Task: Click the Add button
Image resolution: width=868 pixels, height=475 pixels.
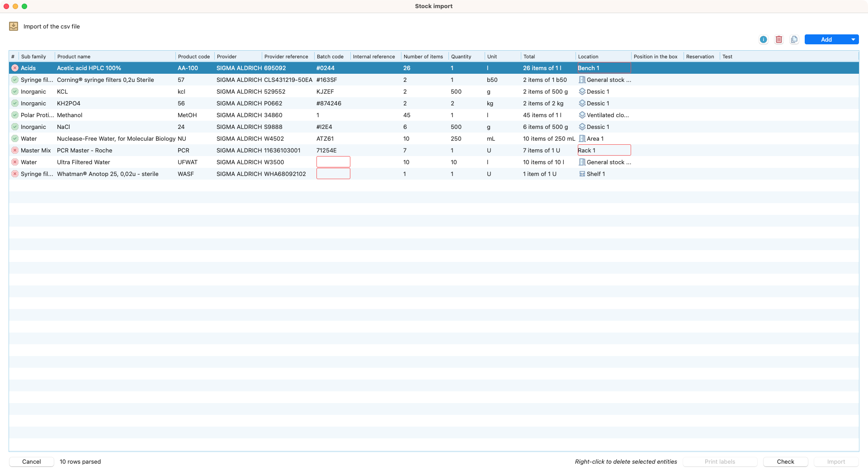Action: (x=826, y=39)
